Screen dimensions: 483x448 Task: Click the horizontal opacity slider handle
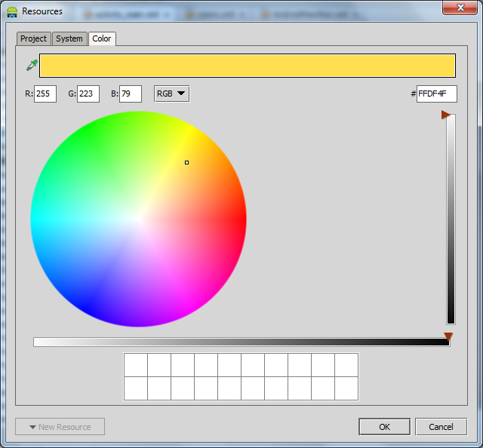click(448, 336)
